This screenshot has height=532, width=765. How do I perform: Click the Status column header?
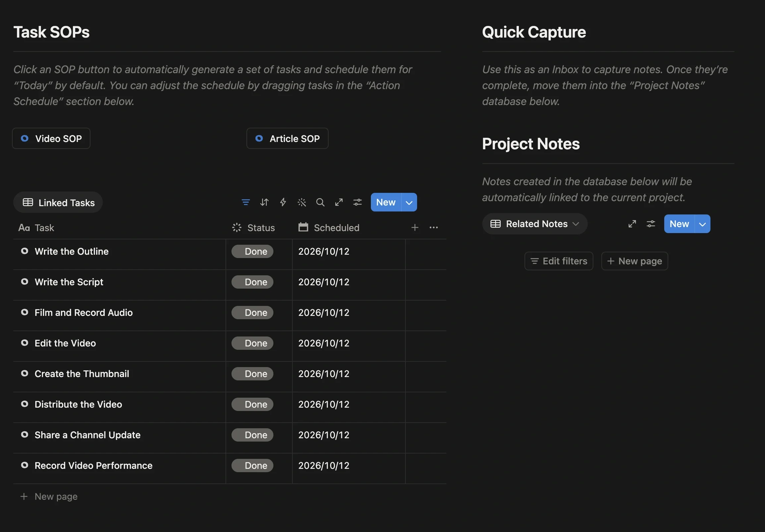(x=253, y=227)
